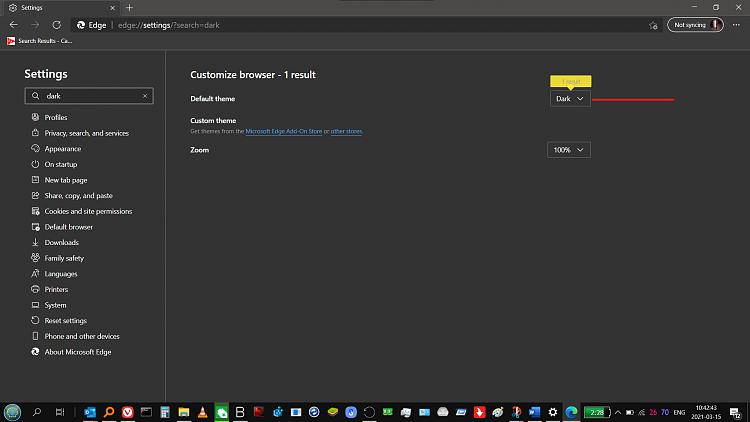Click the Microsoft Edge taskbar icon
The image size is (750, 422).
tap(572, 412)
